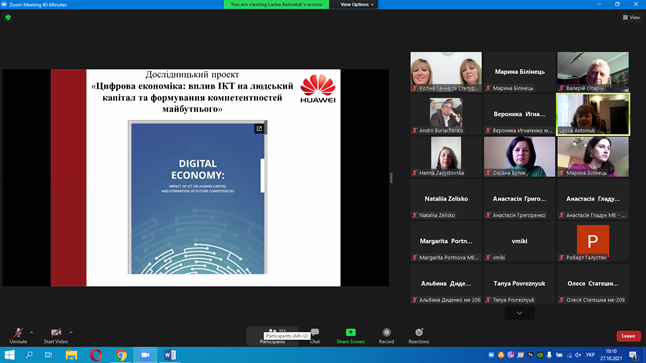Open the View layout menu
Image resolution: width=646 pixels, height=363 pixels.
tap(631, 17)
